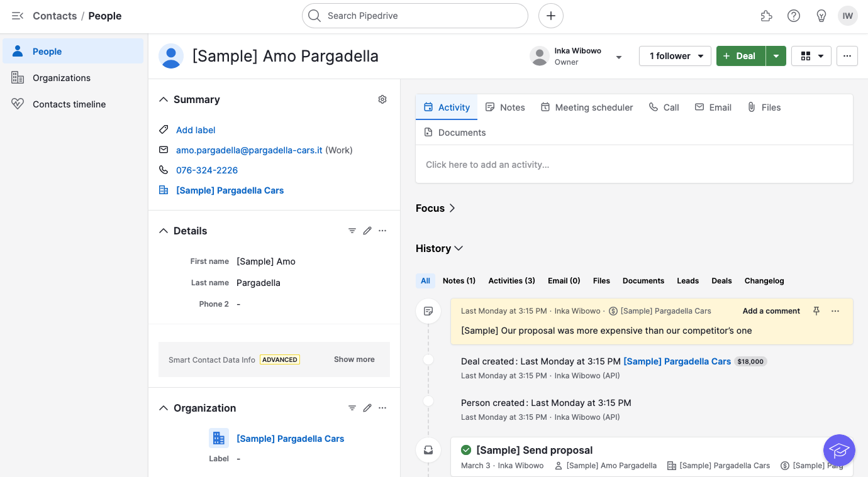The height and width of the screenshot is (477, 868).
Task: Switch to the Email tab
Action: [713, 107]
